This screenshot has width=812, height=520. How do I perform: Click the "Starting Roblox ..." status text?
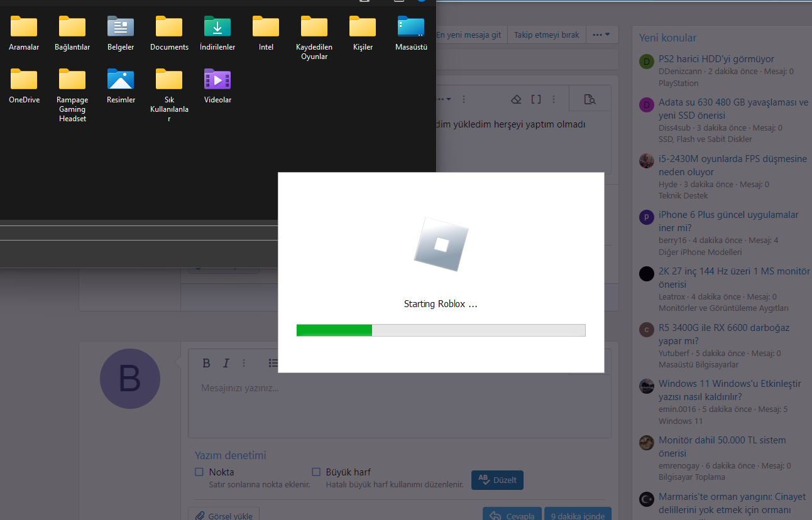[441, 304]
